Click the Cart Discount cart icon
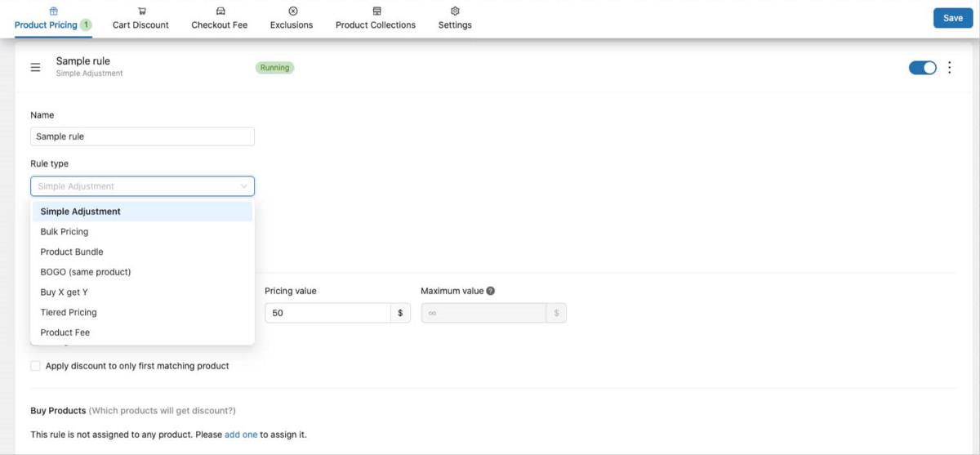The width and height of the screenshot is (980, 455). (141, 11)
